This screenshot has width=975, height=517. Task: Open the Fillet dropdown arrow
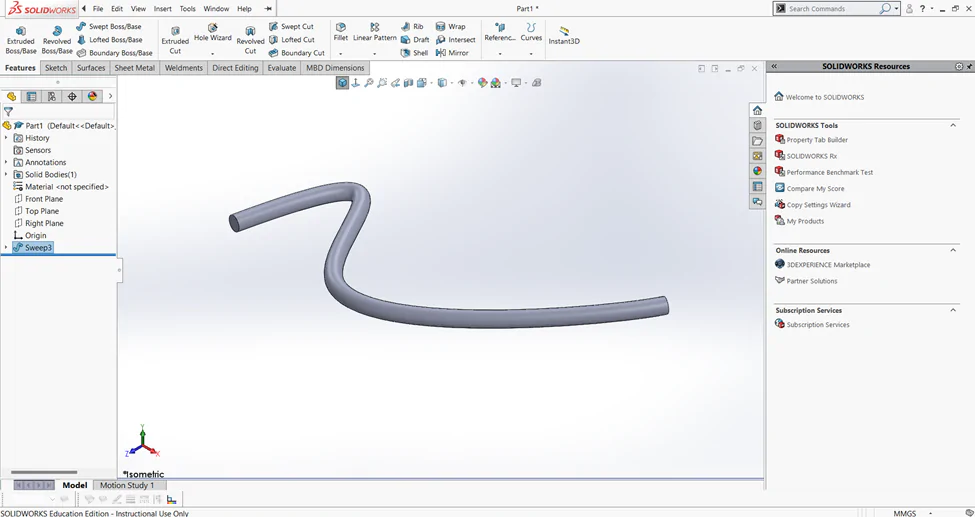click(x=341, y=54)
